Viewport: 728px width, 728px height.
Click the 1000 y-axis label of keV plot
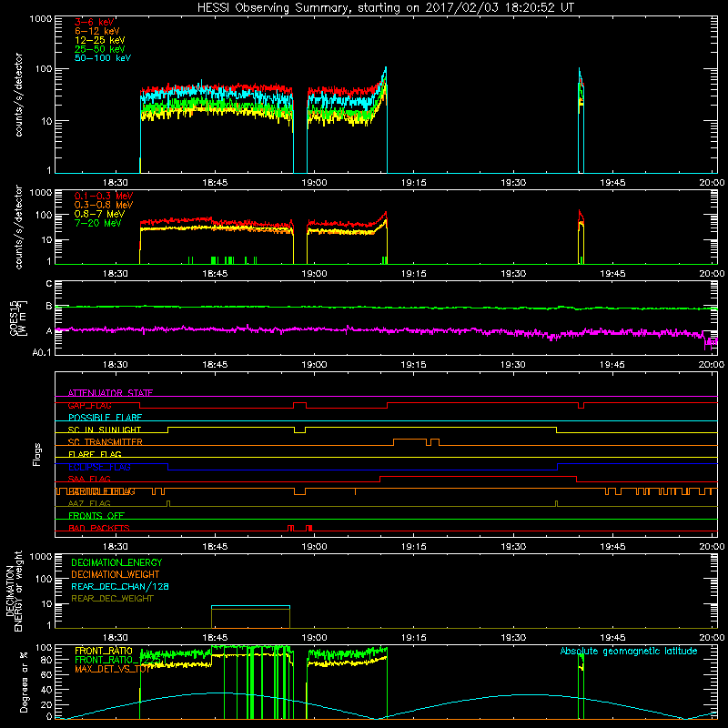point(41,19)
